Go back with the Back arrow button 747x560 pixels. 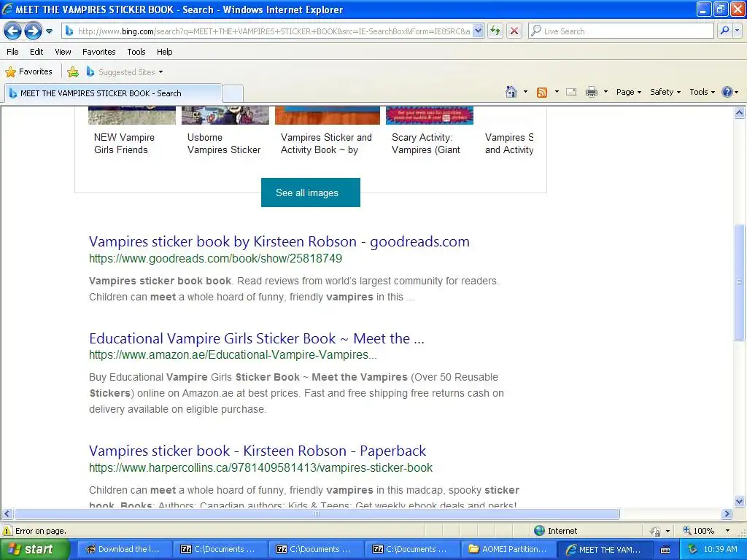pos(13,31)
